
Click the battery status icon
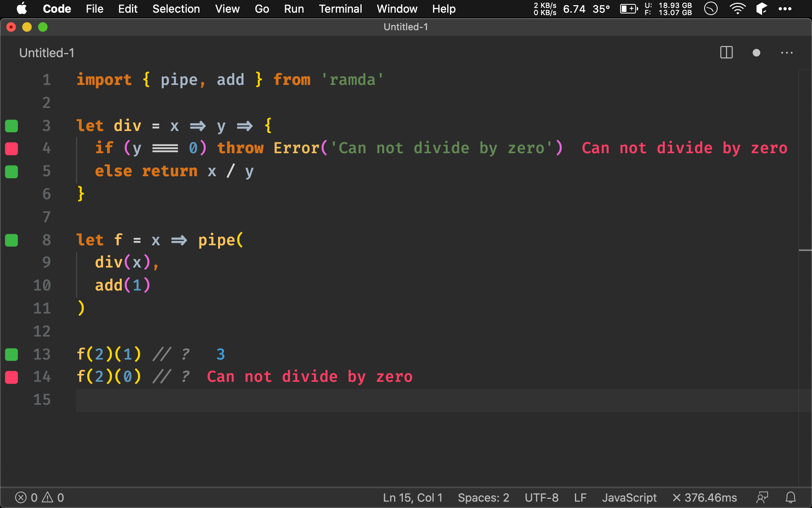point(629,9)
